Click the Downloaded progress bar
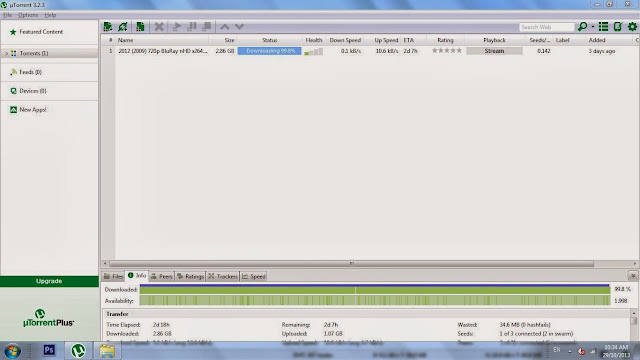The height and width of the screenshot is (360, 640). pyautogui.click(x=375, y=289)
